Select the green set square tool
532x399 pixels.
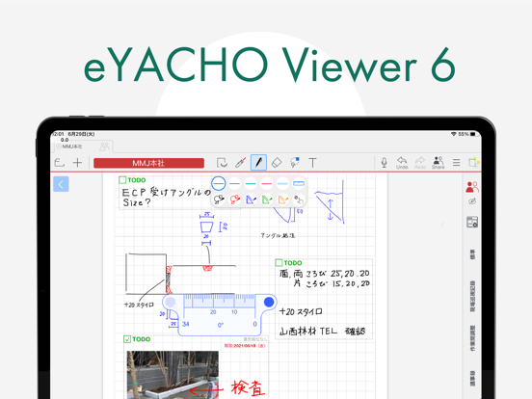(x=267, y=199)
